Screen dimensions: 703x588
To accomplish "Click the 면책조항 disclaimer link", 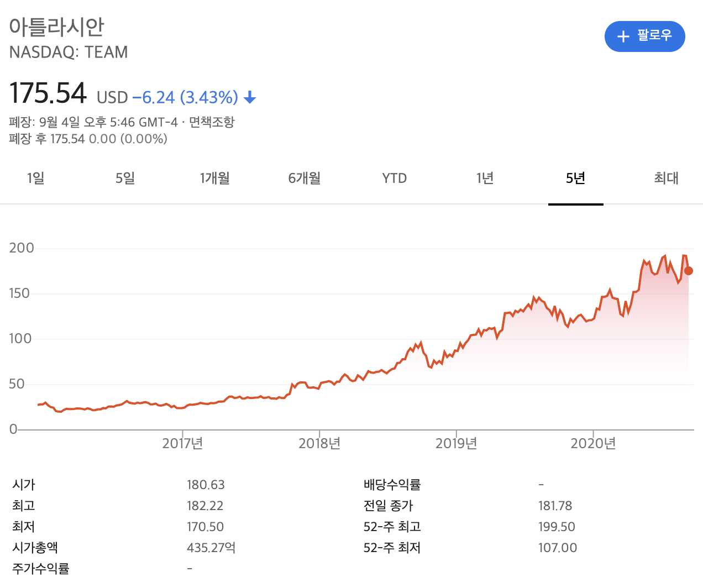I will click(212, 122).
